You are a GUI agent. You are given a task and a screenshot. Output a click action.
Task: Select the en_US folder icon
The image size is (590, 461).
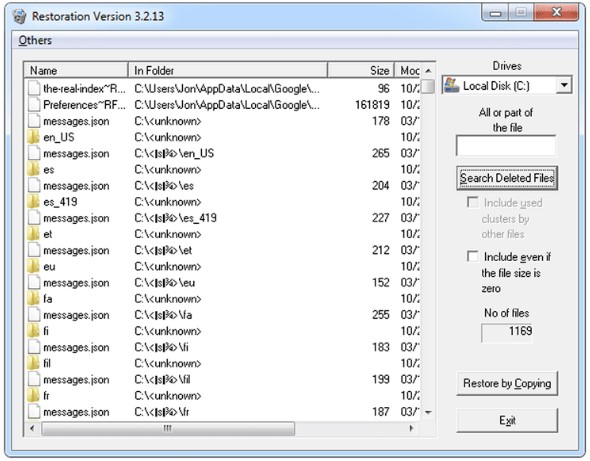[x=33, y=137]
